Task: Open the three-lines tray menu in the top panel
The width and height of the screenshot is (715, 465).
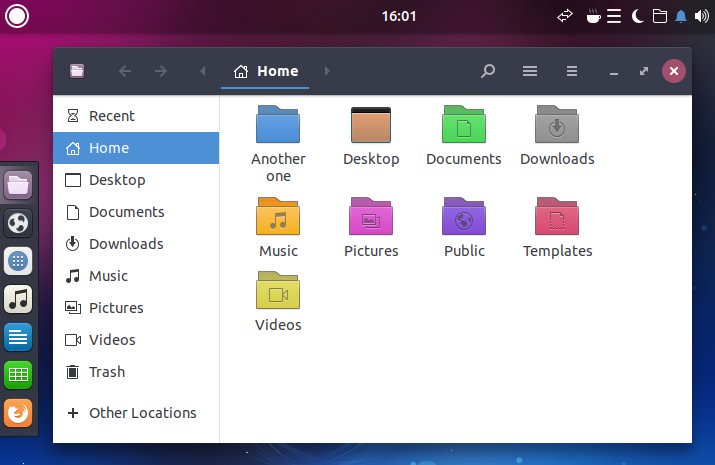Action: coord(614,16)
